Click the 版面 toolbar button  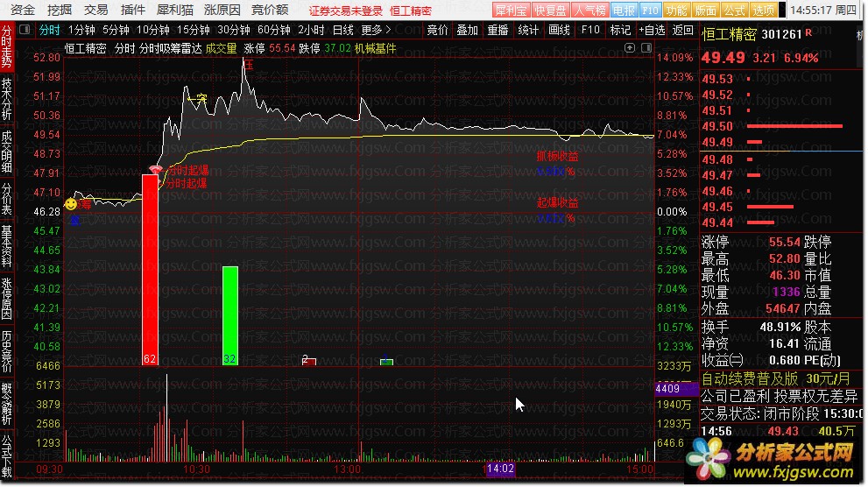[705, 11]
